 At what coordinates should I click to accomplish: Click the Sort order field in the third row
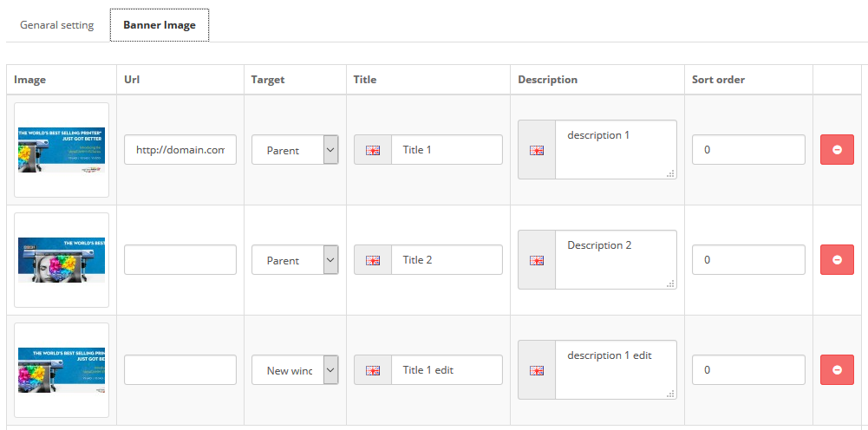click(x=748, y=369)
